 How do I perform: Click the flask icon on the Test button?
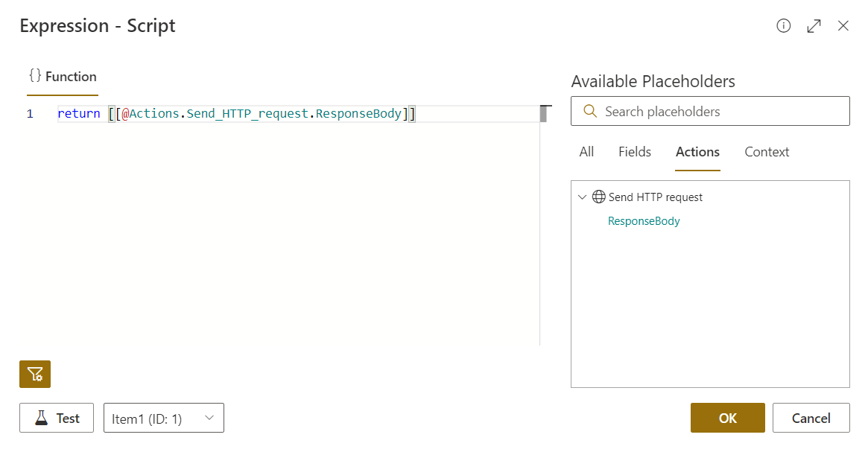[x=42, y=417]
